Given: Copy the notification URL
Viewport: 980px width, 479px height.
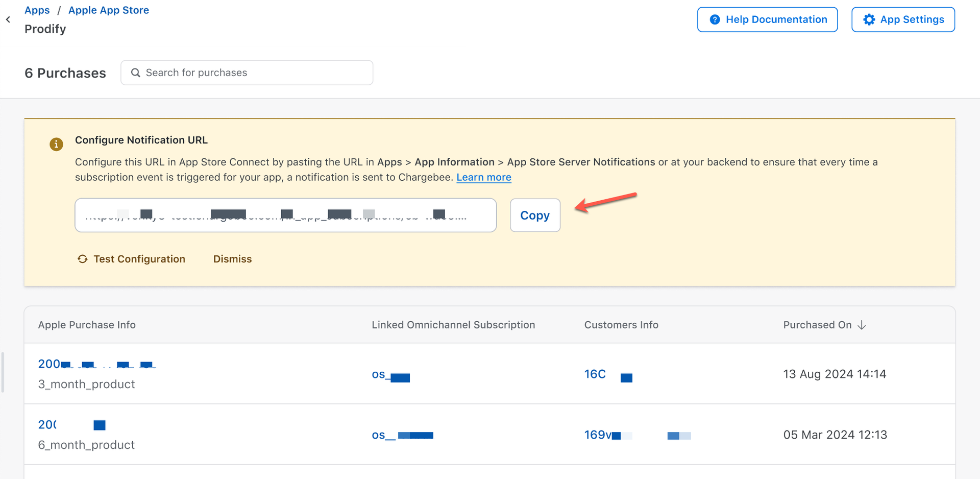Looking at the screenshot, I should (x=535, y=215).
